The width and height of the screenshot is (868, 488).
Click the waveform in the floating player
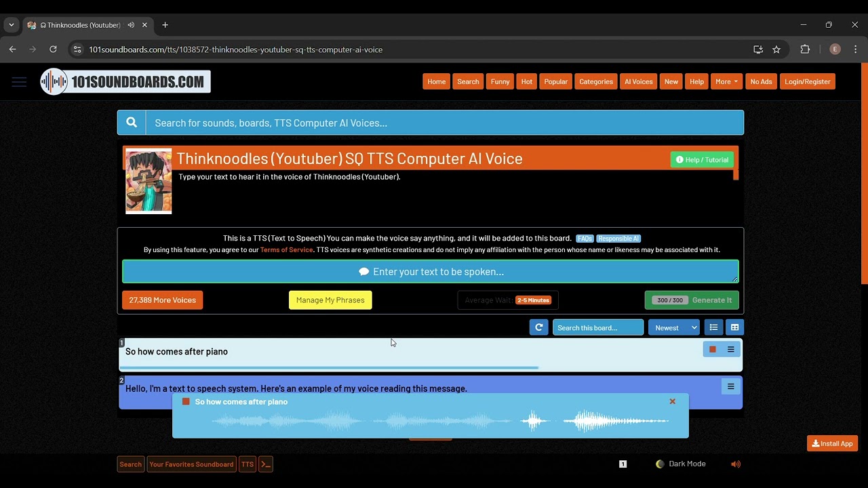441,422
